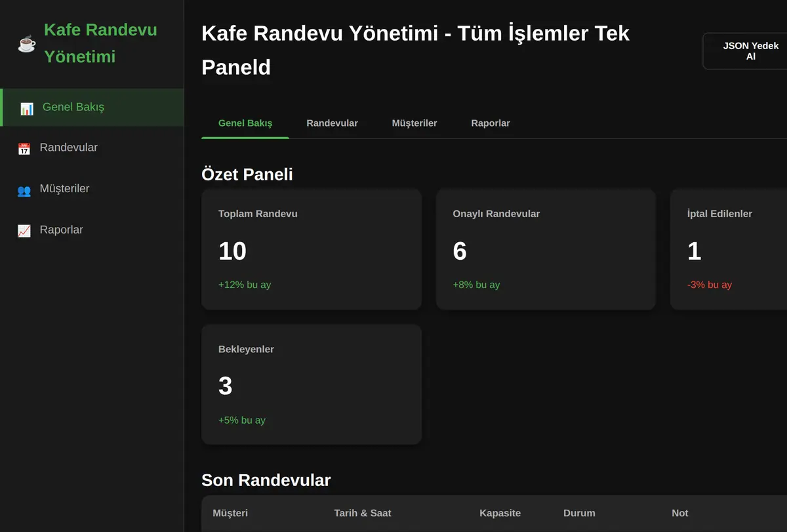Click the +12% bu ay text
The width and height of the screenshot is (787, 532).
pos(245,285)
